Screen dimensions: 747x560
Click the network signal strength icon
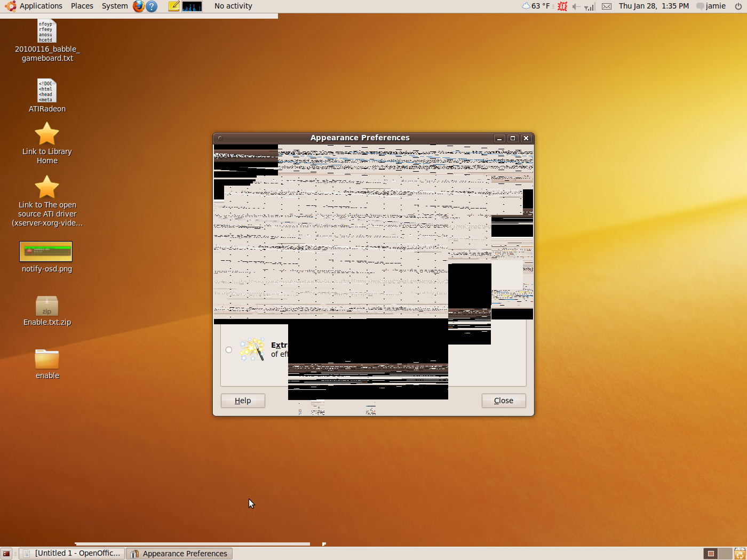[590, 6]
